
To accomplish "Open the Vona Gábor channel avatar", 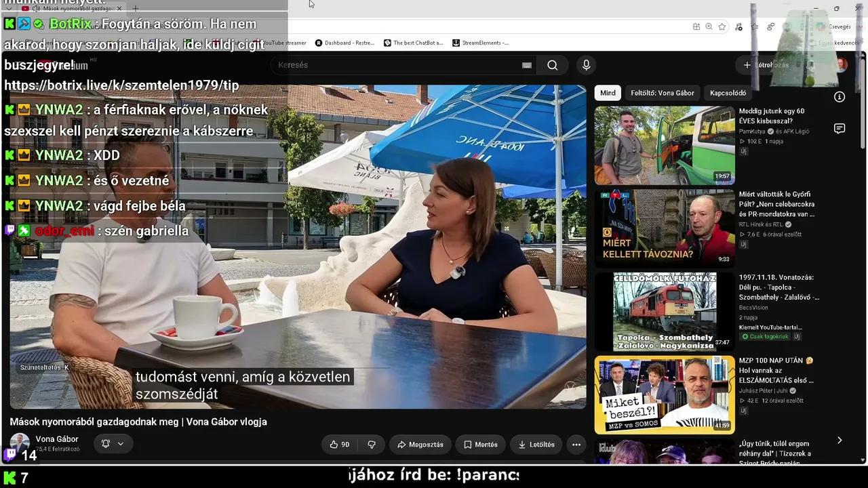I will coord(20,443).
